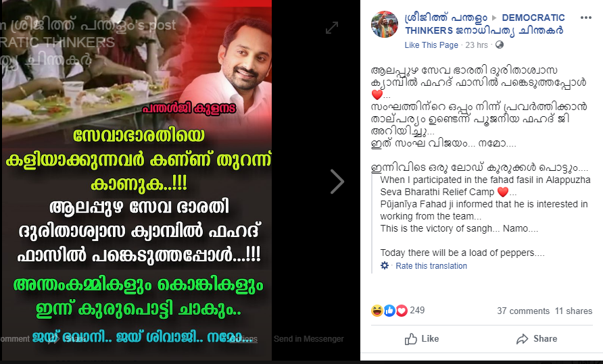
Task: Show who reacted via 249 count
Action: 417,311
